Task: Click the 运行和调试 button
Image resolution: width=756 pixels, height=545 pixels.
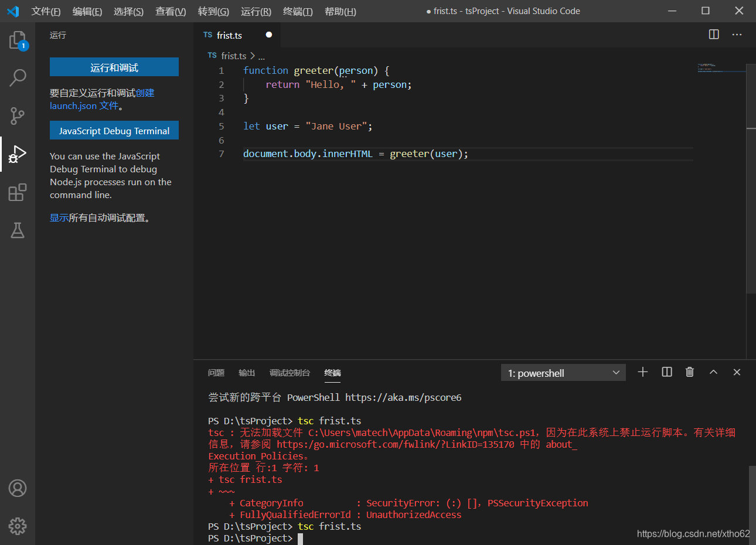Action: [114, 67]
